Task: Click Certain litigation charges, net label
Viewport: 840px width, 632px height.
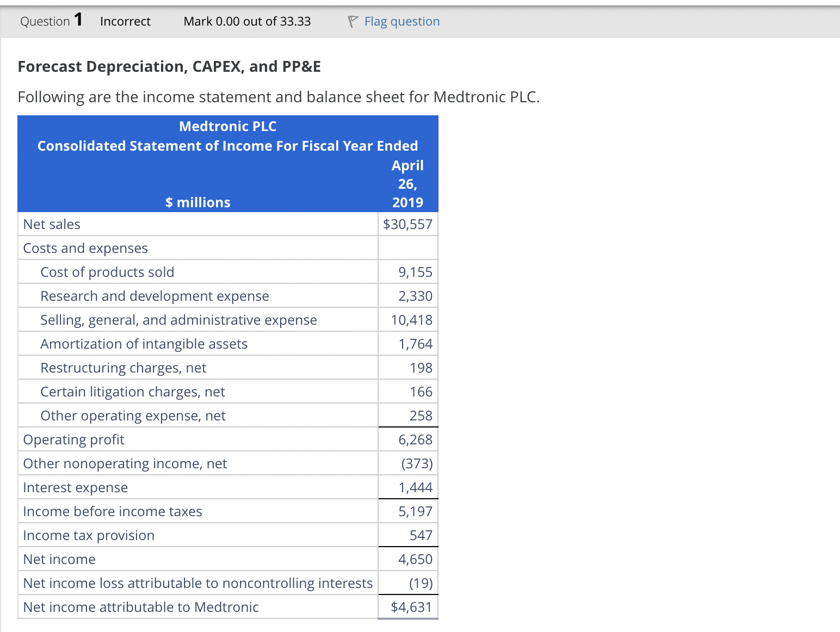Action: click(133, 392)
